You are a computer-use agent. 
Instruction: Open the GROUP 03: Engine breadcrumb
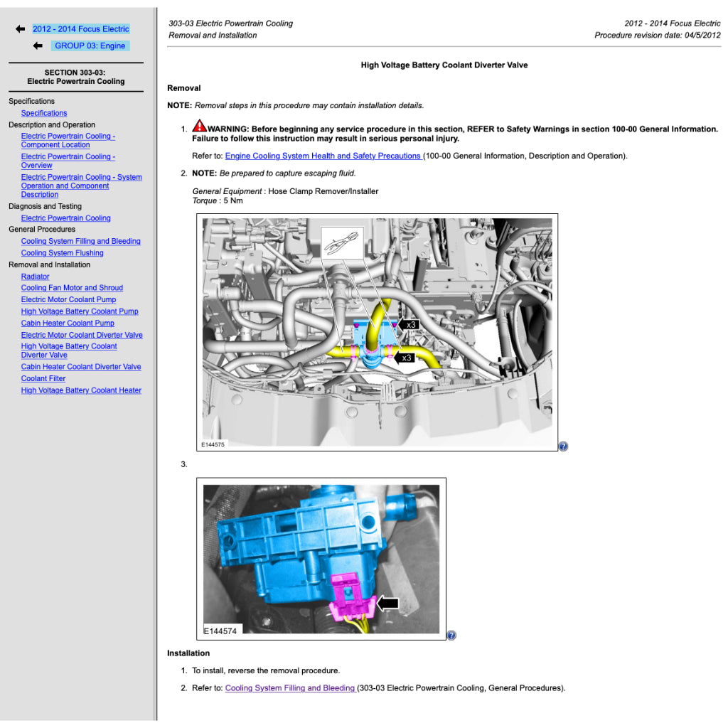click(90, 45)
